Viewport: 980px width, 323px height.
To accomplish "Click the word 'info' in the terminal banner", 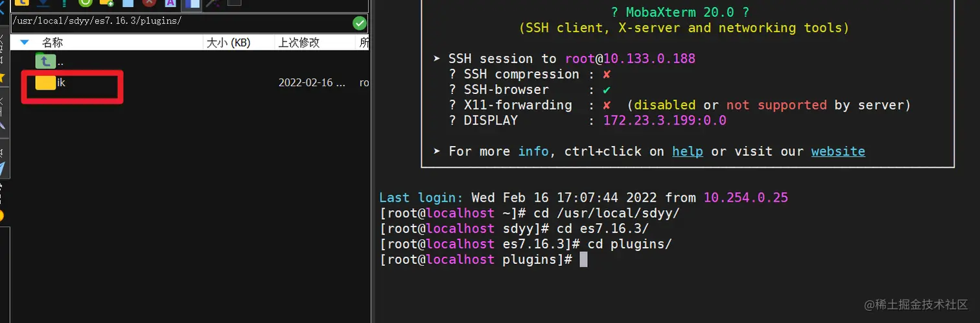I will coord(533,151).
